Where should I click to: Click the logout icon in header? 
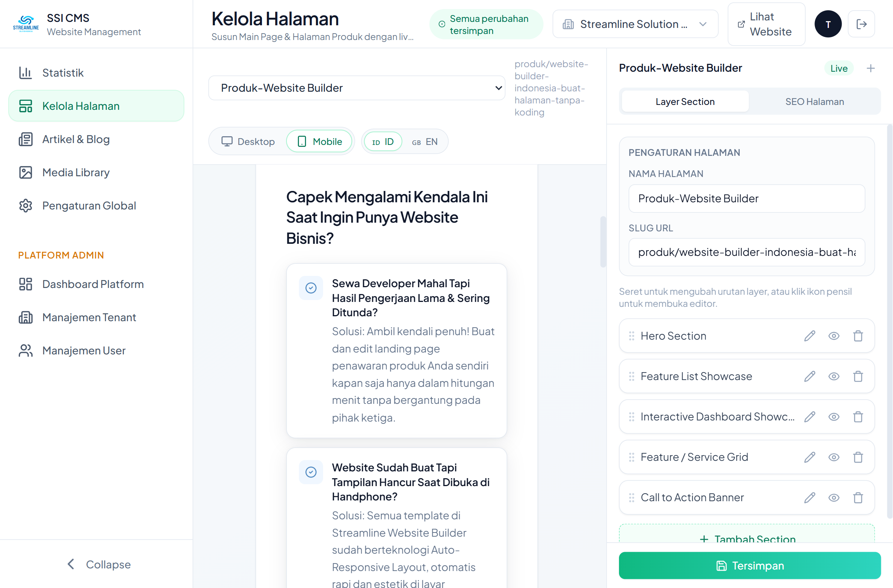point(861,24)
